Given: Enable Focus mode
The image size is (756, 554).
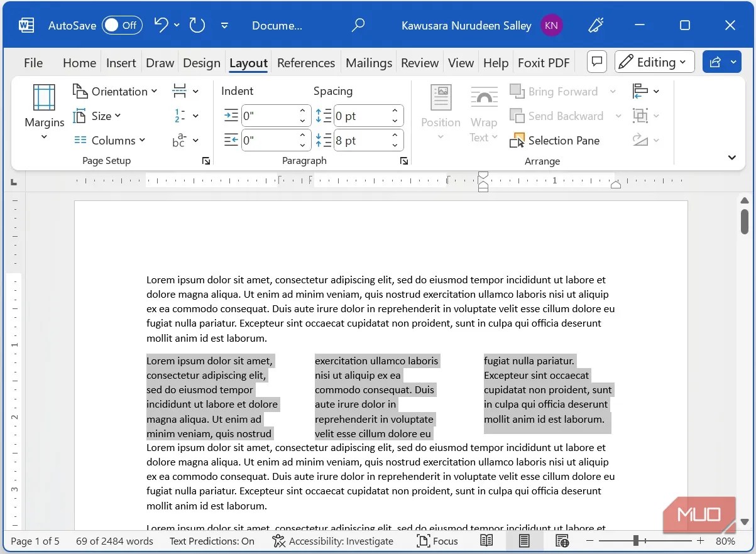Looking at the screenshot, I should point(437,541).
